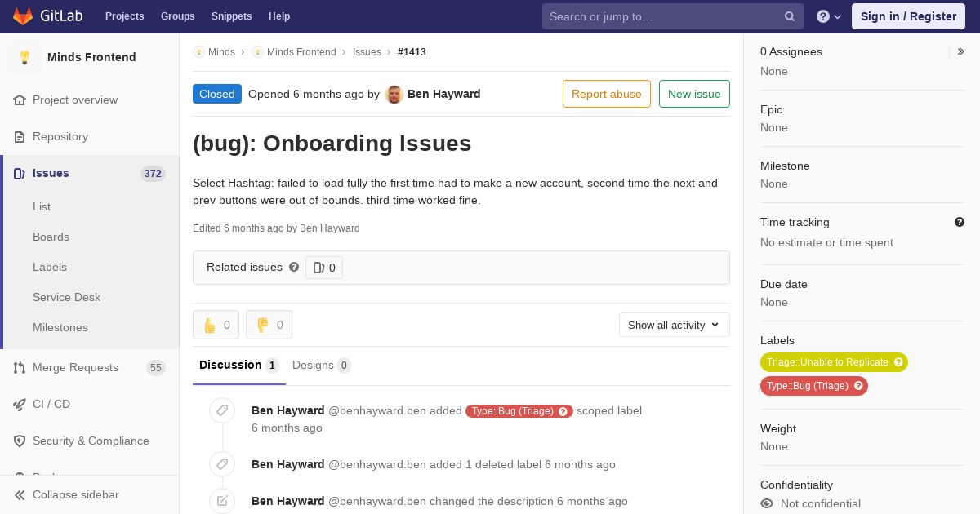
Task: Switch to the Designs tab
Action: (321, 365)
